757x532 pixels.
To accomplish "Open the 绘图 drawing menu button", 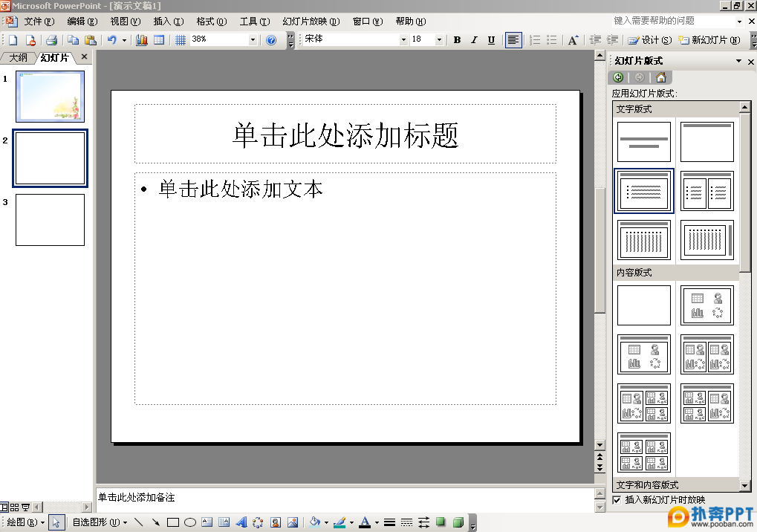I will (x=25, y=522).
